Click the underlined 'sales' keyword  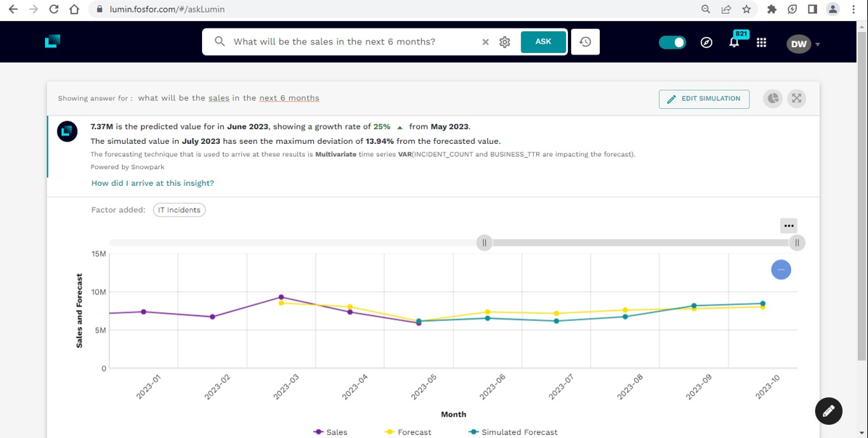[x=218, y=98]
